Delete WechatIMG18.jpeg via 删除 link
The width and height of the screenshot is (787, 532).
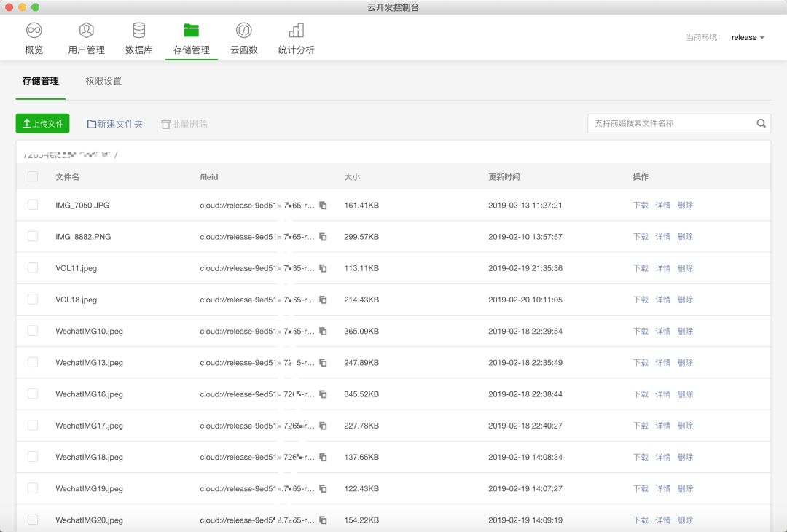(685, 457)
